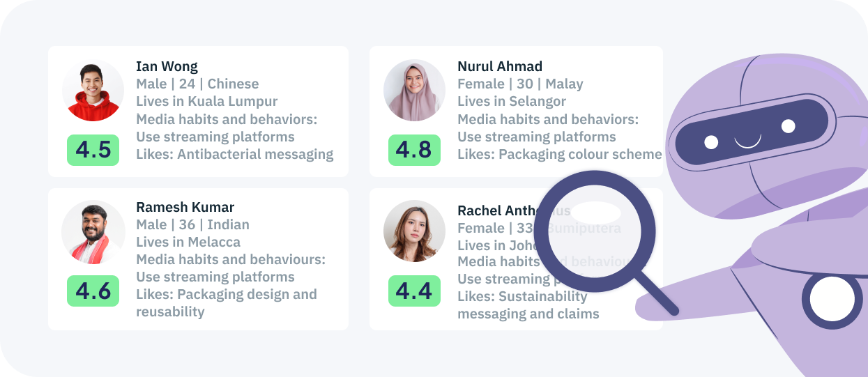Click 'Lives in Selangor' line
The image size is (868, 377).
coord(512,102)
